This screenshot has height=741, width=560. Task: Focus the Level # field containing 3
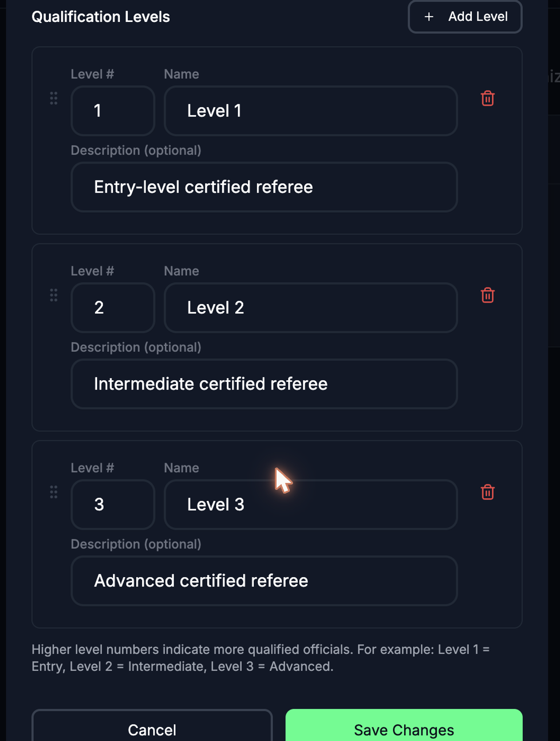pyautogui.click(x=113, y=504)
